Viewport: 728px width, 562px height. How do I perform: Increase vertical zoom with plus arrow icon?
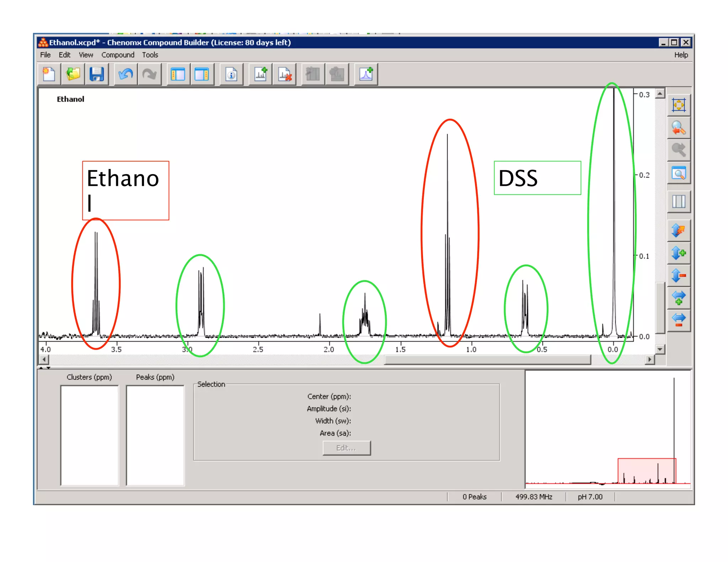coord(679,253)
